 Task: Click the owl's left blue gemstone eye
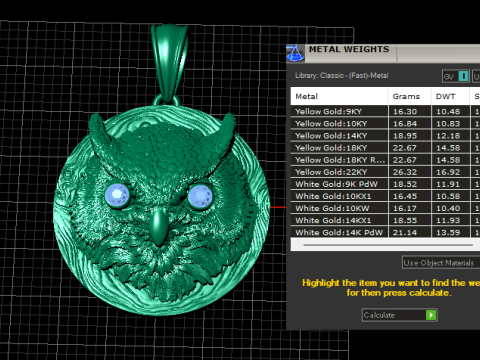[x=117, y=196]
